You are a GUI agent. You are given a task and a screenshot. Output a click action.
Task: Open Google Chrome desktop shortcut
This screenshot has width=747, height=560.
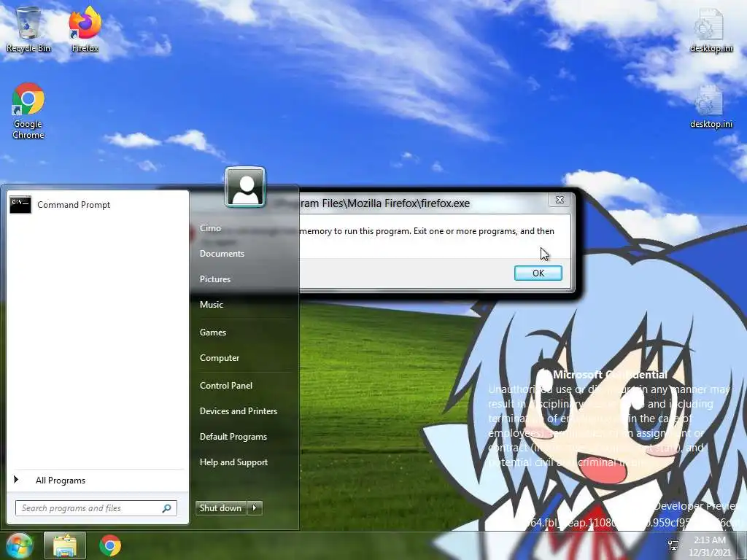28,111
